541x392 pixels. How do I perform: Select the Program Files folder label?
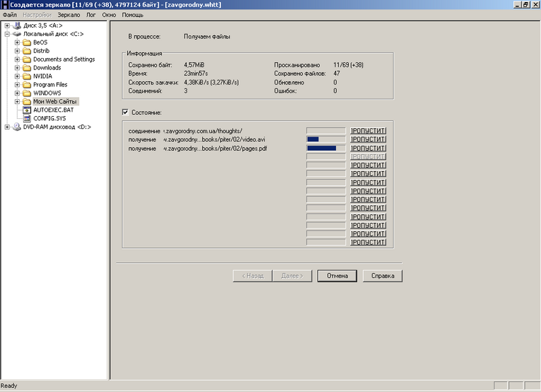[x=50, y=84]
